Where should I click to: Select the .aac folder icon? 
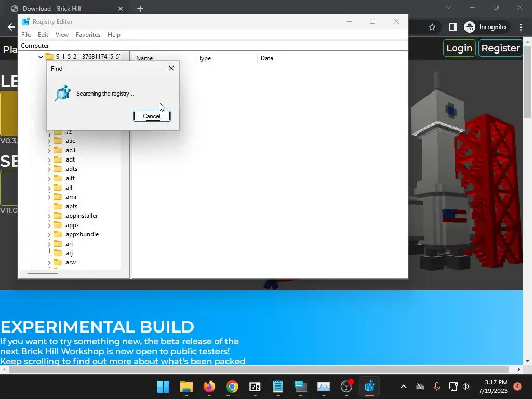click(x=58, y=140)
